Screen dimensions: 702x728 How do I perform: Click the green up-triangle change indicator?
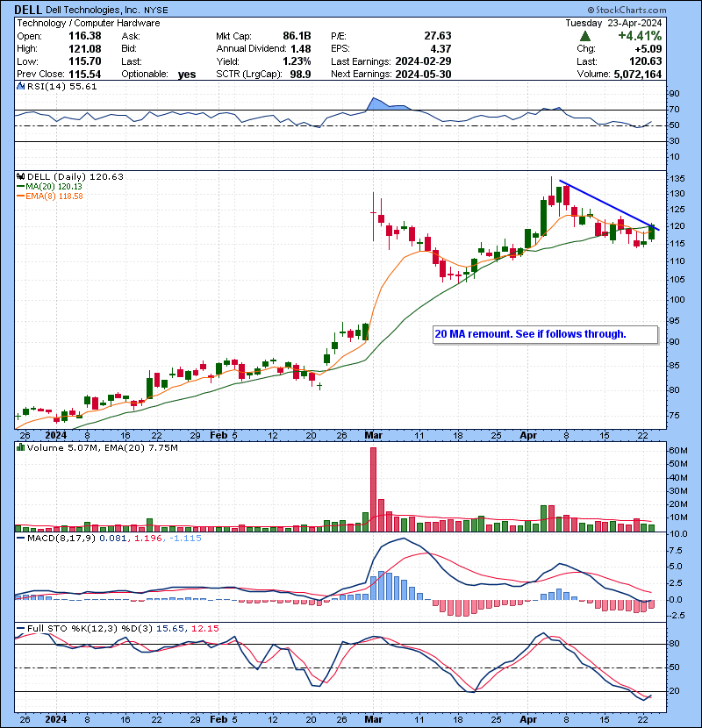[x=585, y=36]
